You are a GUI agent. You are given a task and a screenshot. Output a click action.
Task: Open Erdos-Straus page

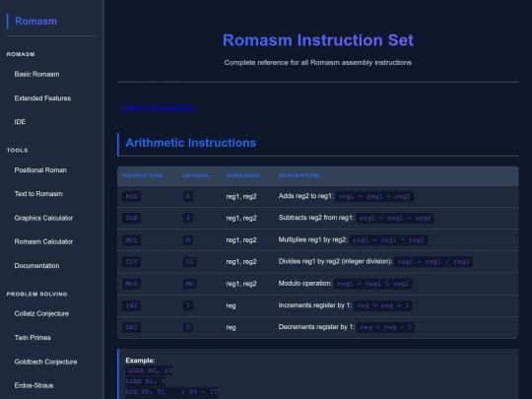pyautogui.click(x=33, y=385)
